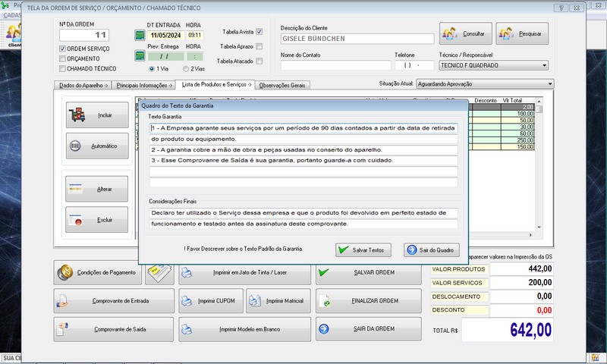
Task: Click the Consultar client button
Action: (466, 33)
